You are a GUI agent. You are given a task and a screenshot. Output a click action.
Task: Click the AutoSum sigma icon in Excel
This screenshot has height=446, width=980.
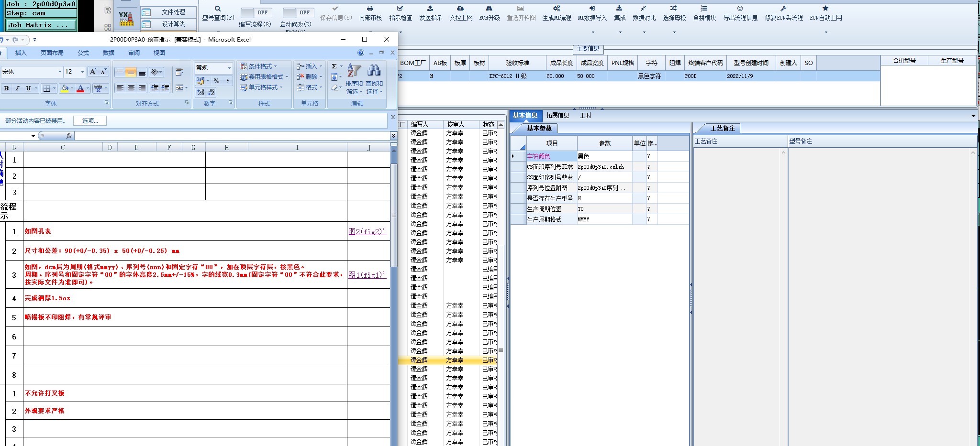point(334,66)
